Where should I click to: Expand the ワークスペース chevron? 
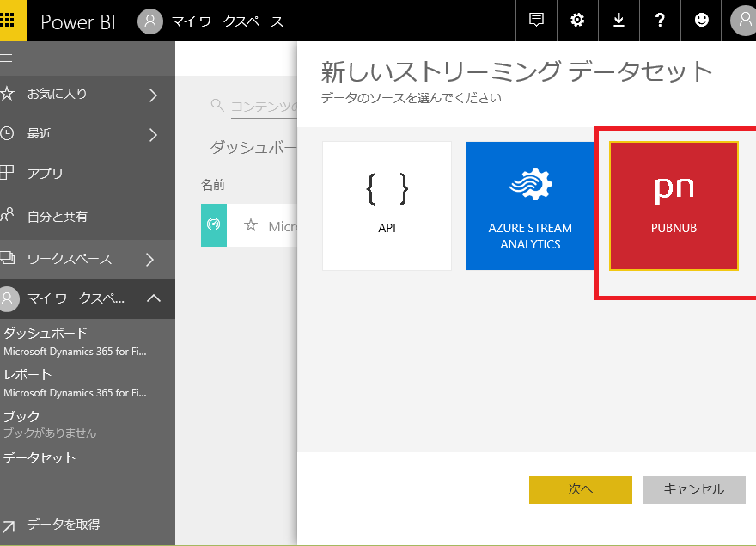tap(150, 260)
